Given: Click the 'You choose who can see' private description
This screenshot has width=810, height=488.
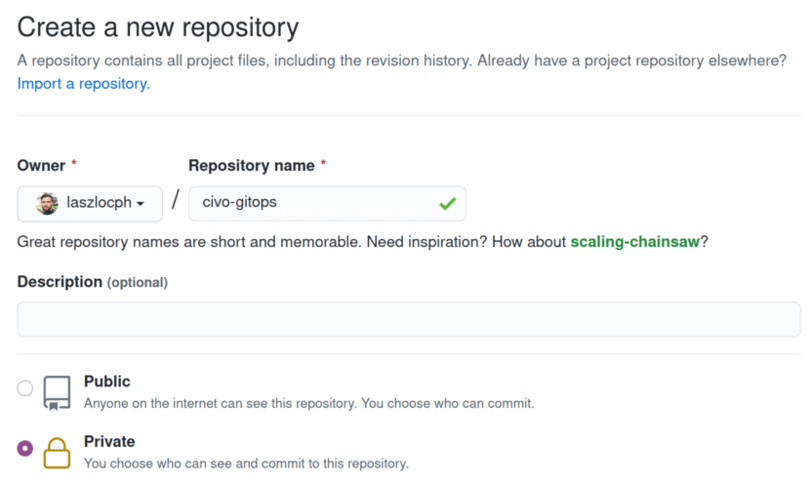Looking at the screenshot, I should coord(246,463).
